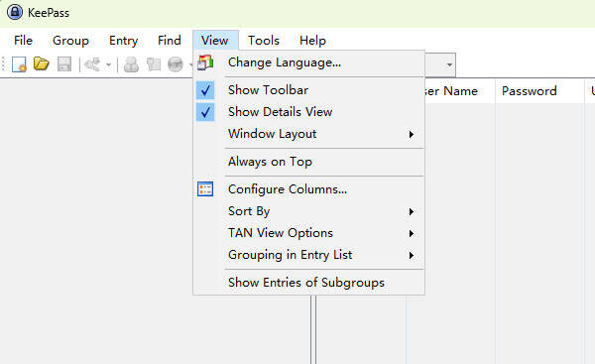
Task: Toggle the Show Toolbar checkmark
Action: pyautogui.click(x=205, y=90)
